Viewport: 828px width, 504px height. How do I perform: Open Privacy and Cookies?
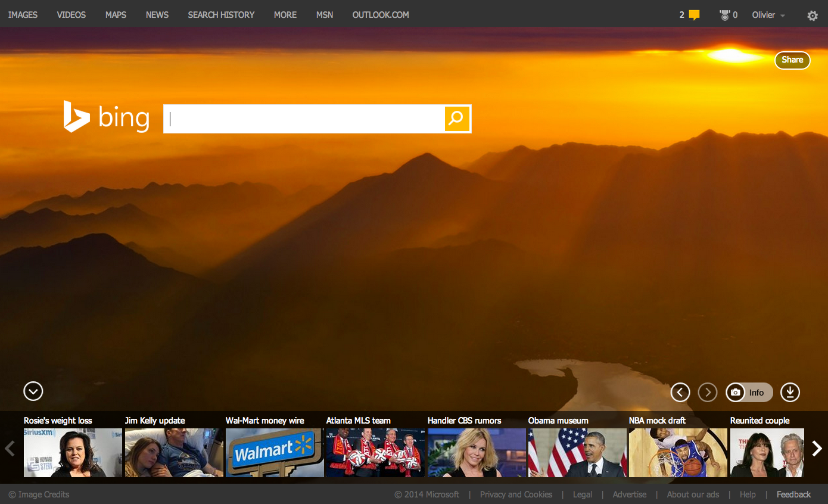[516, 494]
